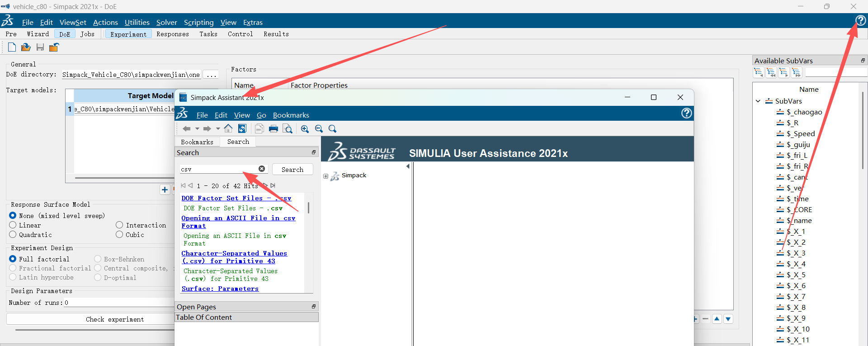Click the search results vertical scrollbar
This screenshot has width=868, height=346.
pyautogui.click(x=308, y=208)
